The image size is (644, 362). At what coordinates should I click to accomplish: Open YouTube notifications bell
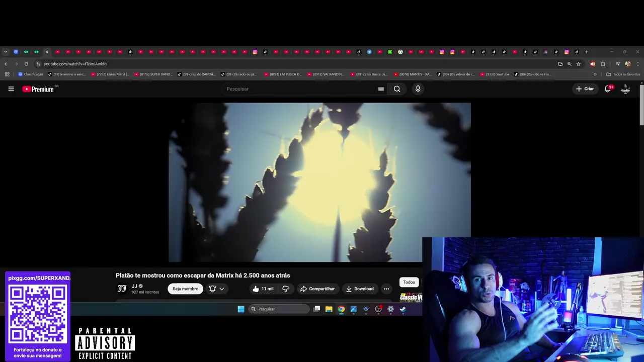[608, 88]
